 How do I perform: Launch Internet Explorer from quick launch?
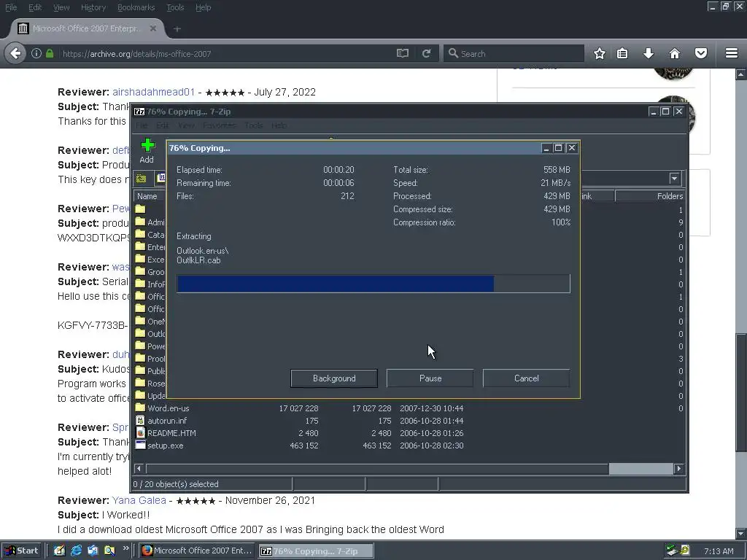point(76,551)
